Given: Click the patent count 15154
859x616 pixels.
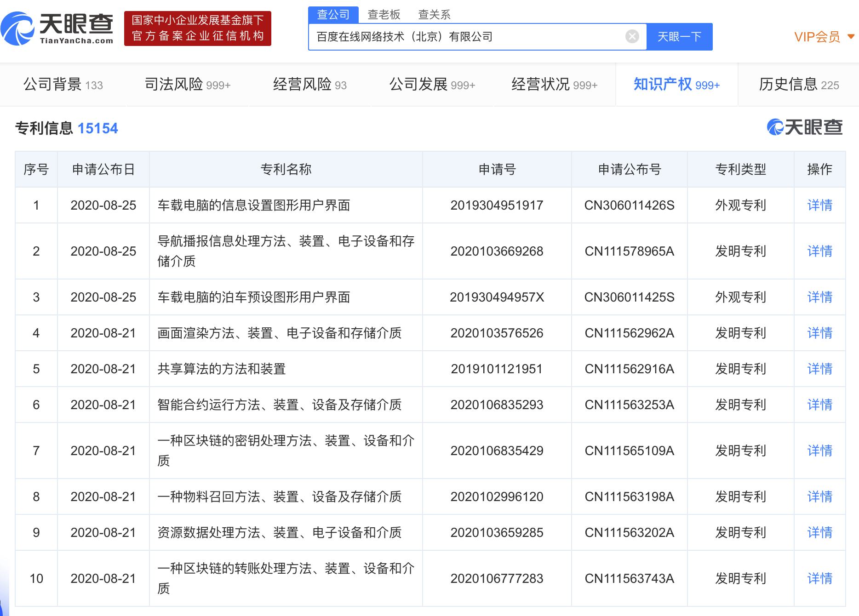Looking at the screenshot, I should (x=97, y=128).
